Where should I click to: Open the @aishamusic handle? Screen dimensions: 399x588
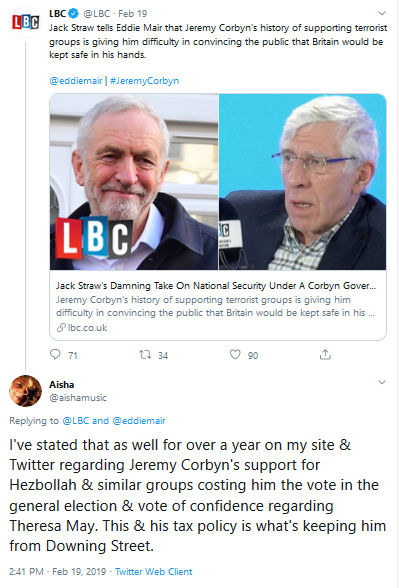(78, 398)
